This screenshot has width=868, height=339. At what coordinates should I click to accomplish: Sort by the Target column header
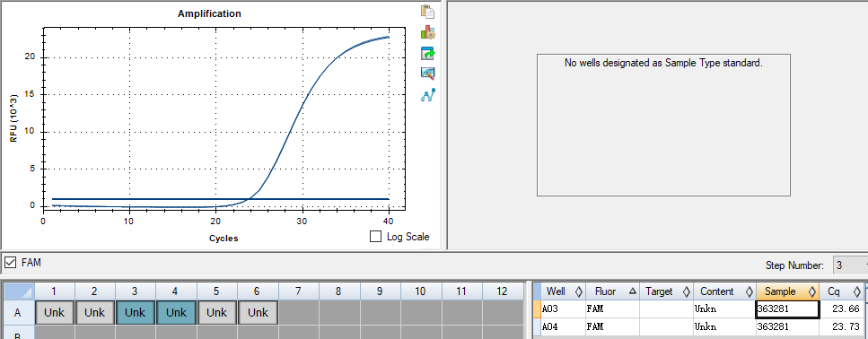click(666, 291)
